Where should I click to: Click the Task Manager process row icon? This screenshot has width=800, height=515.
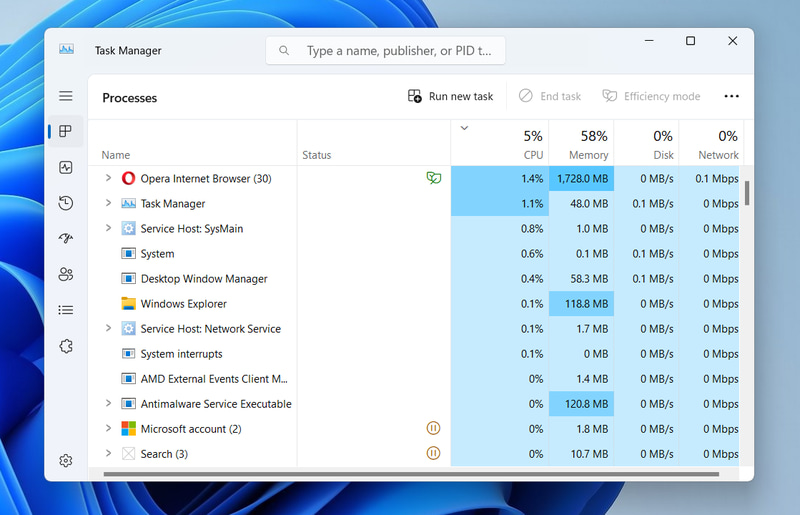pyautogui.click(x=129, y=203)
